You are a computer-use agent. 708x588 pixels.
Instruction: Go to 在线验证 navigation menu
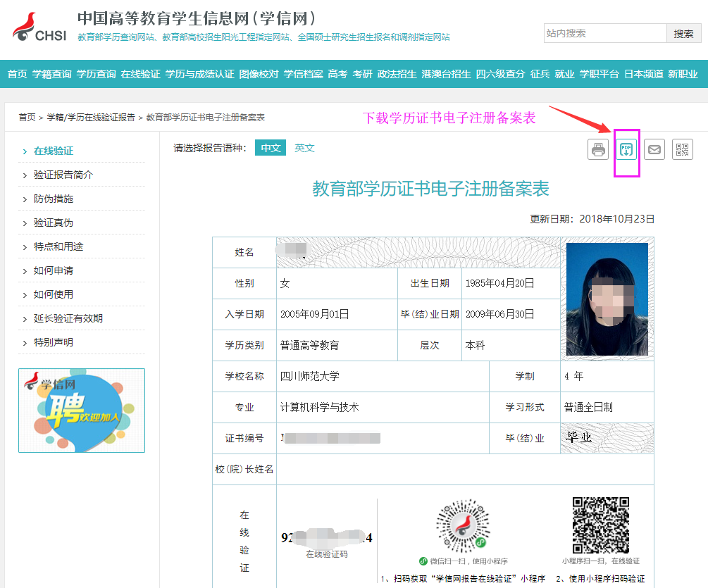click(x=140, y=74)
